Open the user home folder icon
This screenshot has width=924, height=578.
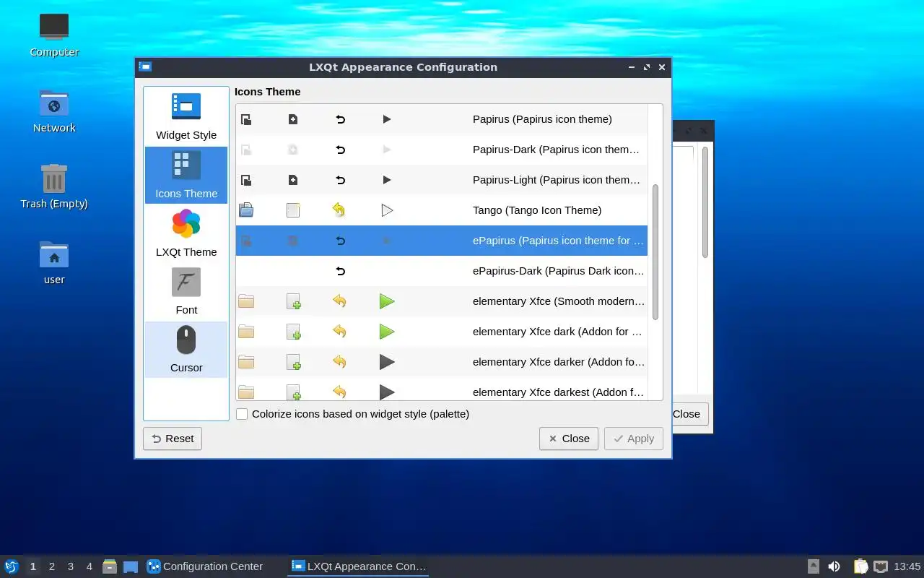coord(54,262)
